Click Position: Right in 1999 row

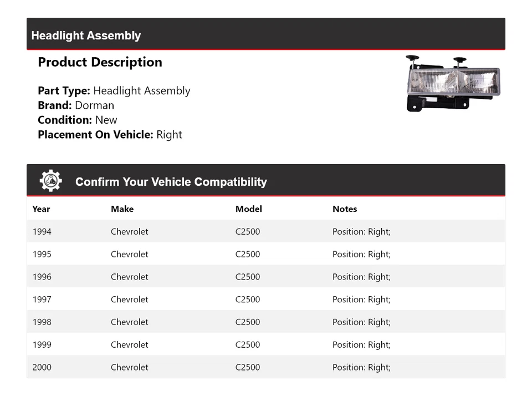[361, 345]
